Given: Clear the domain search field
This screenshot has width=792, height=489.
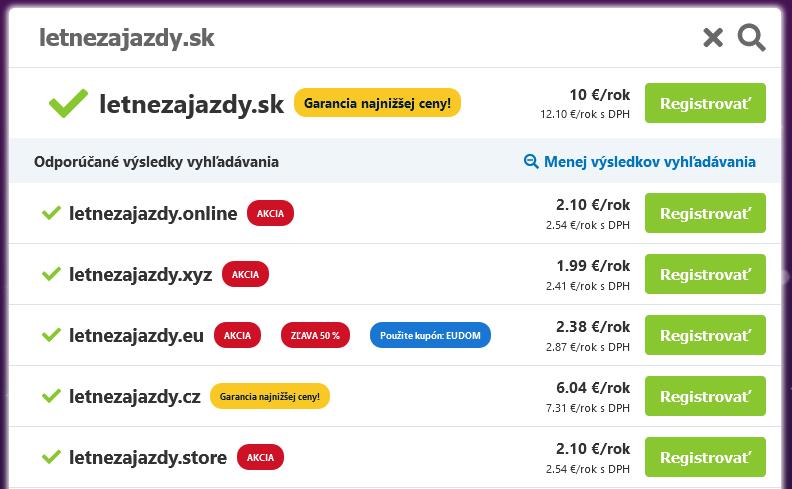Looking at the screenshot, I should [712, 38].
